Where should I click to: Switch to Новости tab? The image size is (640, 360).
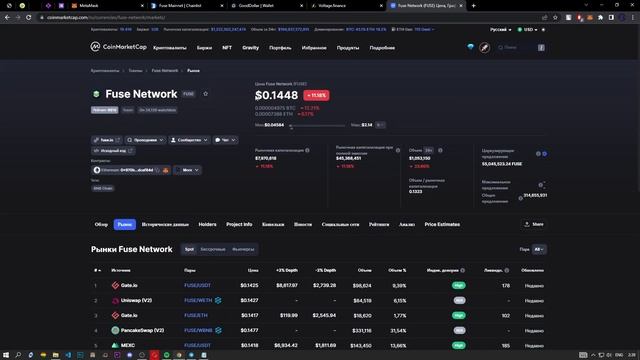tap(303, 224)
